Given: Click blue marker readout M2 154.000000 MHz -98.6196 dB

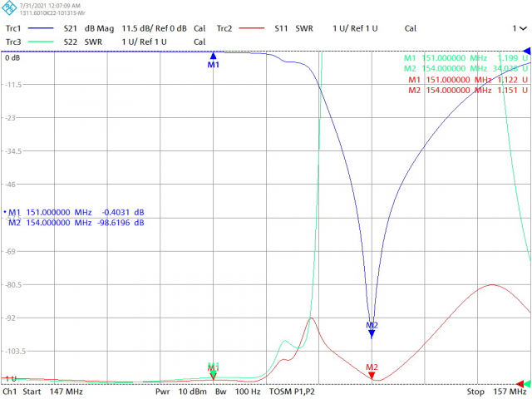Looking at the screenshot, I should [76, 223].
